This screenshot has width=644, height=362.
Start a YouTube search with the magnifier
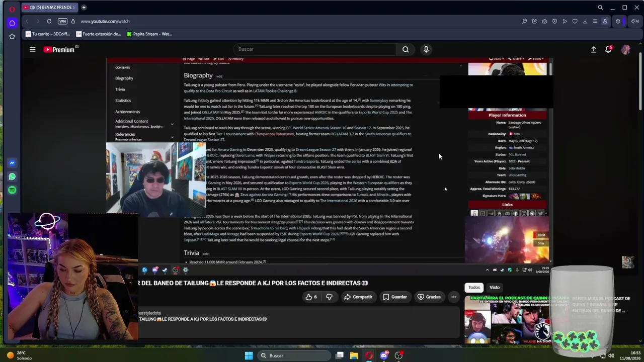pyautogui.click(x=406, y=49)
